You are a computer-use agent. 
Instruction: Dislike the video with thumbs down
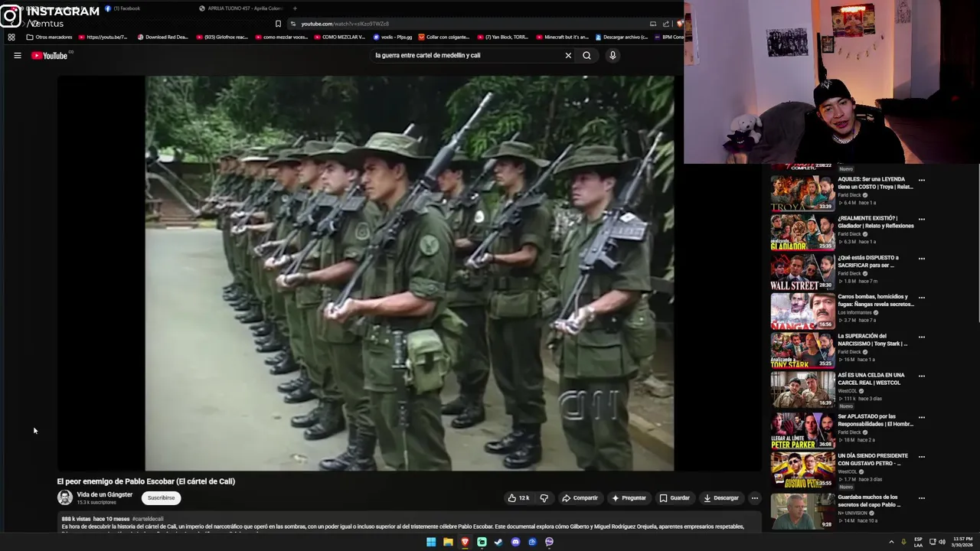(x=544, y=498)
